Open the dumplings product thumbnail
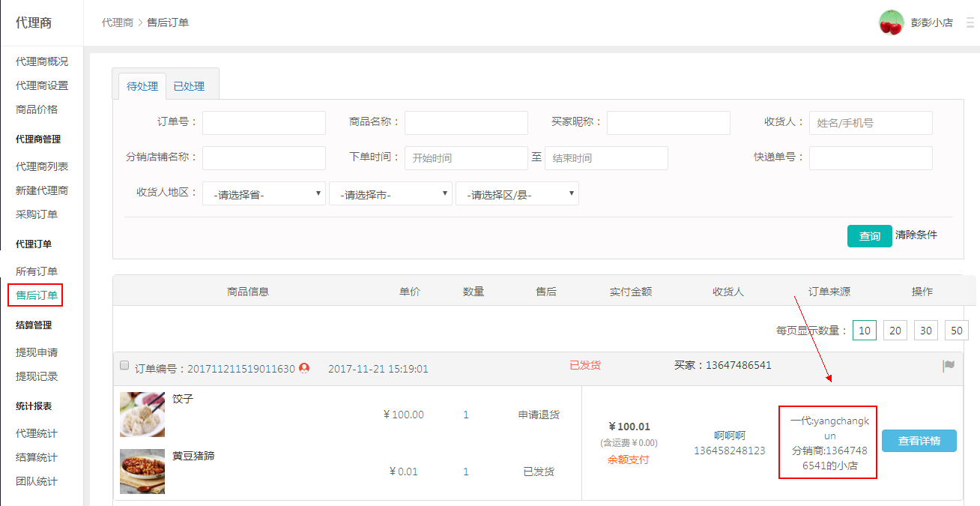 click(x=142, y=415)
